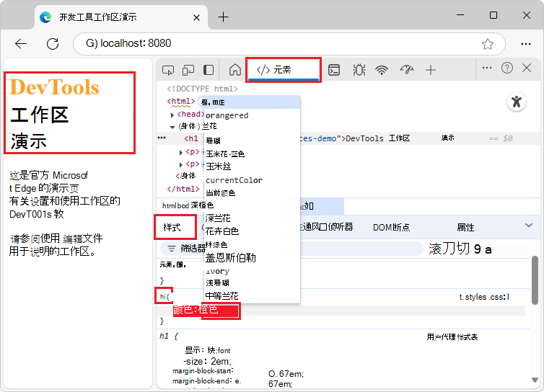This screenshot has width=544, height=392.
Task: Click 用户代理样式表 label
Action: point(452,337)
